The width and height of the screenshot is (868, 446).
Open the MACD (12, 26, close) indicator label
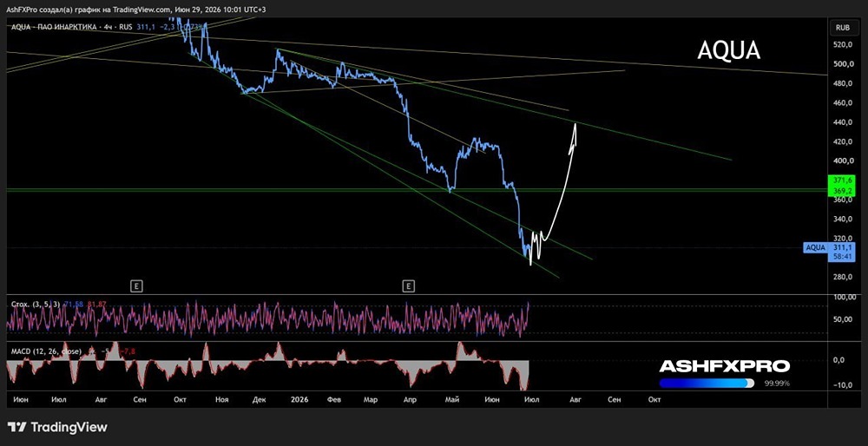click(46, 351)
